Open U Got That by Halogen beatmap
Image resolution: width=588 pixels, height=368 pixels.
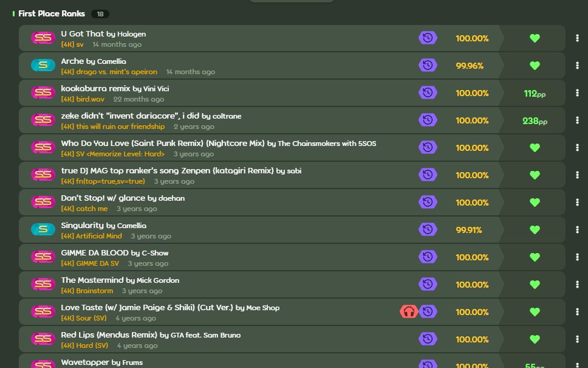point(103,34)
